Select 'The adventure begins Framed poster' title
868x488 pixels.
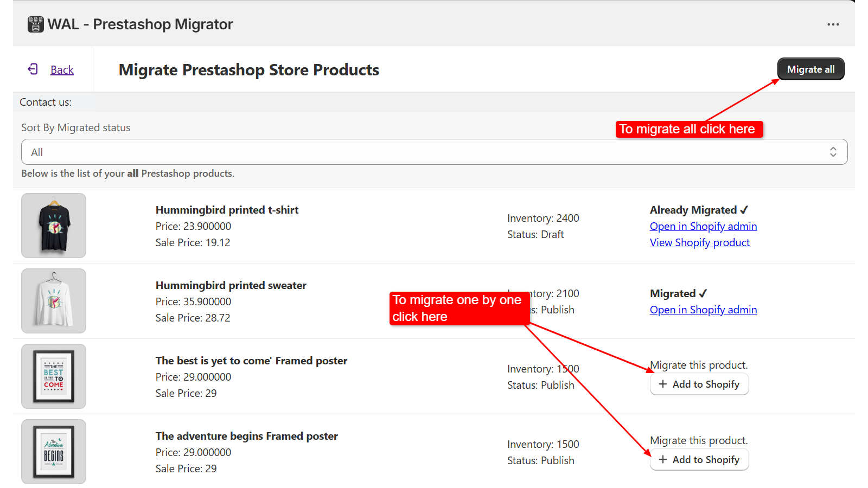pos(247,436)
